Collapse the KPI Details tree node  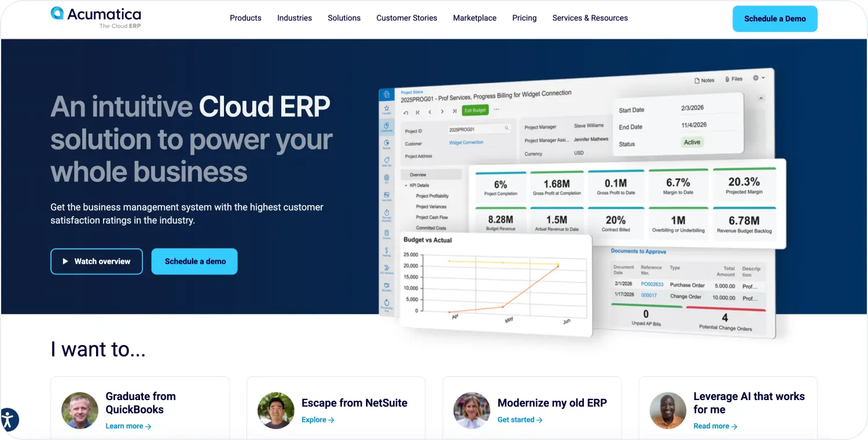point(406,185)
